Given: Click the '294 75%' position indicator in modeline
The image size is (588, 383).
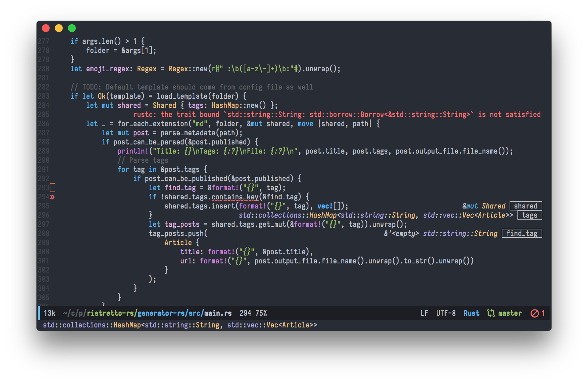Looking at the screenshot, I should click(x=253, y=313).
